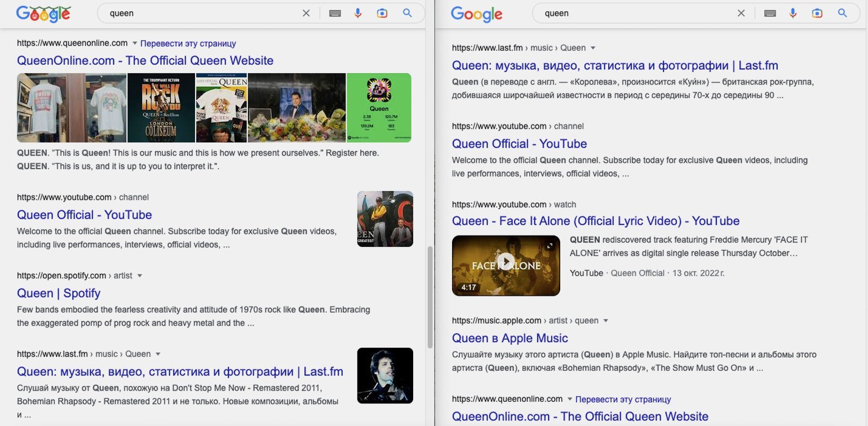Start voice search in left window
Image resolution: width=868 pixels, height=426 pixels.
click(x=358, y=13)
